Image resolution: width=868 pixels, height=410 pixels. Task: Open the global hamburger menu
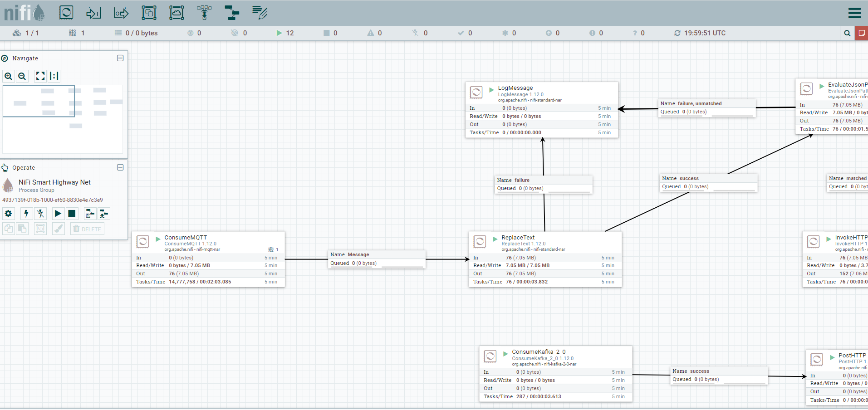click(x=854, y=13)
